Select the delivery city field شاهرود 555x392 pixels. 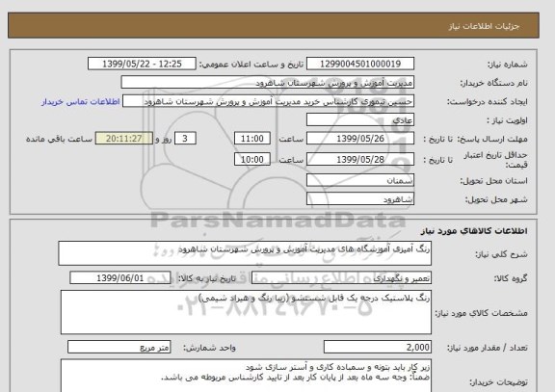[x=360, y=199]
